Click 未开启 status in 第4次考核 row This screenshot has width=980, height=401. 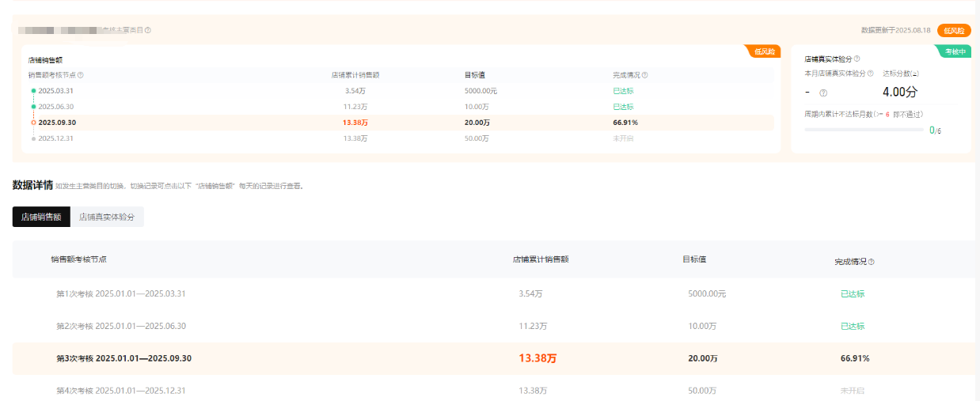(853, 391)
